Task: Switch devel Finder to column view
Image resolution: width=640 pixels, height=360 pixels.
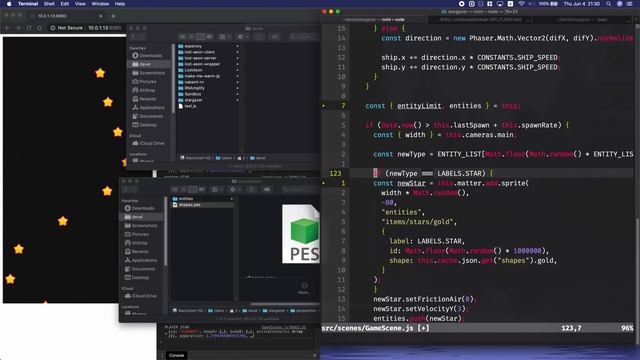Action: point(200,37)
